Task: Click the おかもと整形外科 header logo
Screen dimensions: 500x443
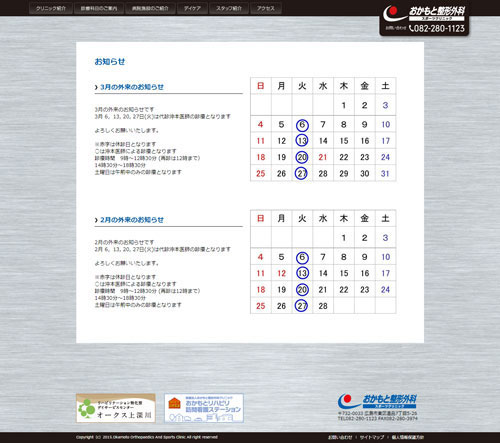Action: tap(424, 13)
